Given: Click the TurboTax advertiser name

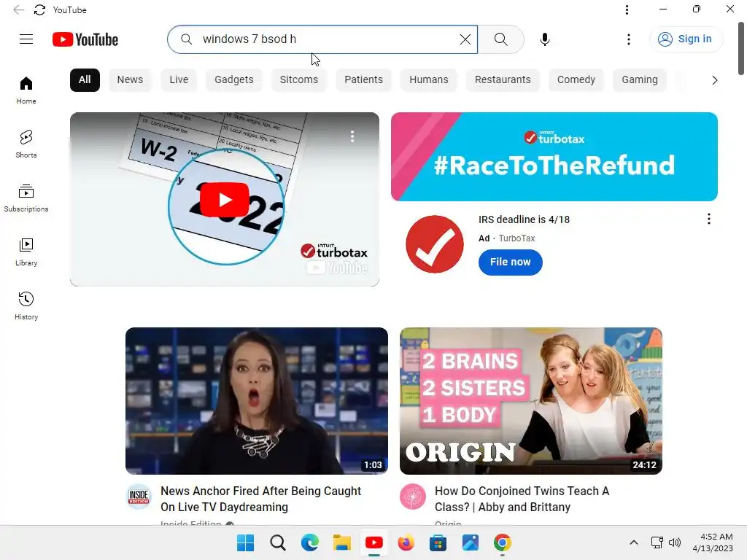Looking at the screenshot, I should (x=516, y=238).
